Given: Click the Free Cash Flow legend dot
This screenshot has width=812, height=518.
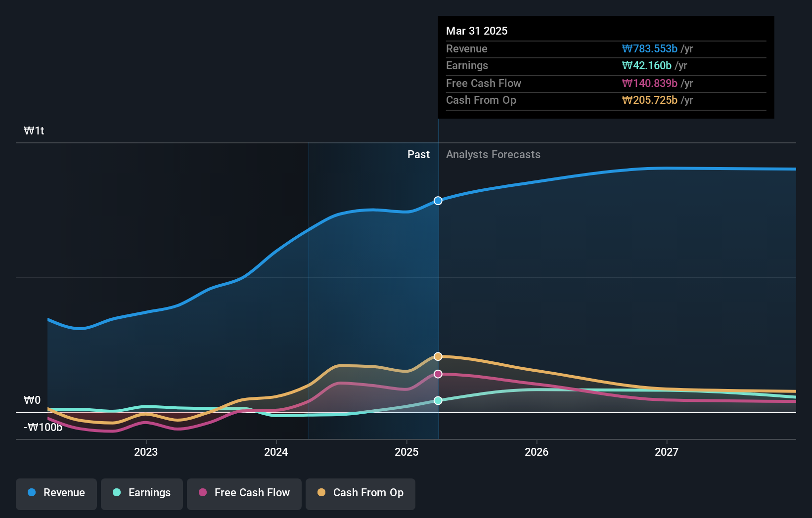Looking at the screenshot, I should [x=203, y=493].
